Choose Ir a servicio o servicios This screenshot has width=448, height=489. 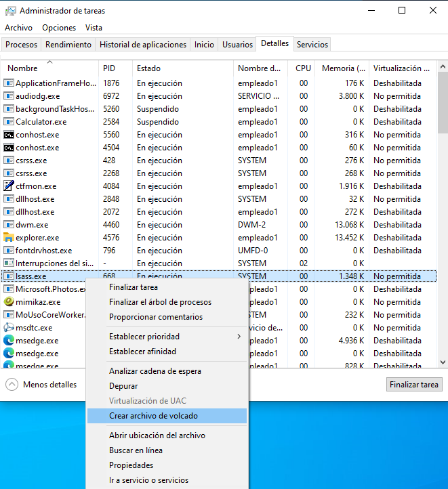coord(167,480)
